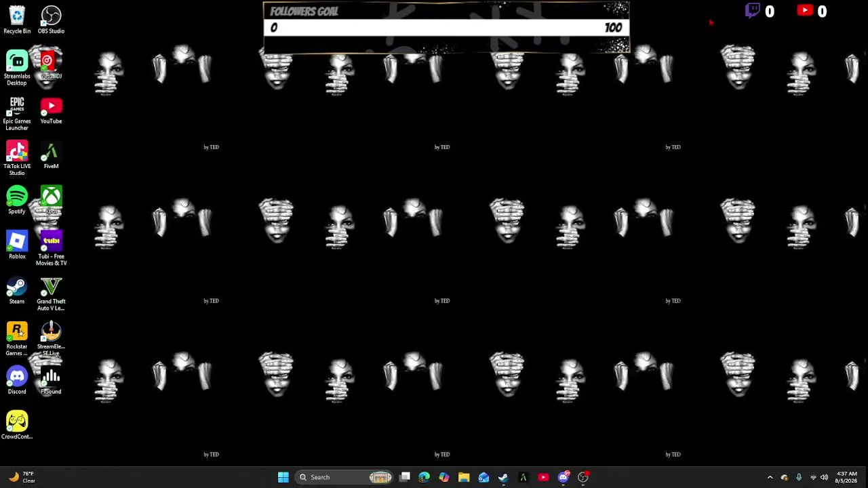
Task: Select the Xbox desktop icon
Action: [51, 200]
